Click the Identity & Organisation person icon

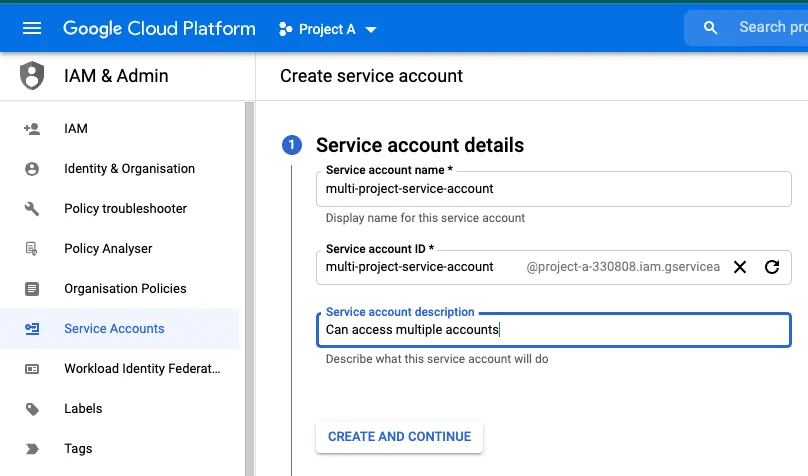tap(32, 169)
